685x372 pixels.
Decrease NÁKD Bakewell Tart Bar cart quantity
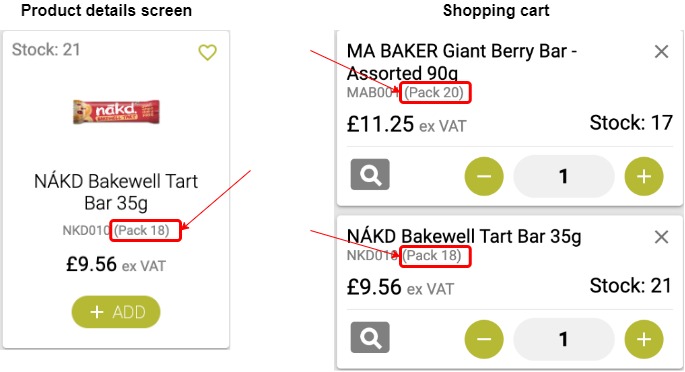484,339
